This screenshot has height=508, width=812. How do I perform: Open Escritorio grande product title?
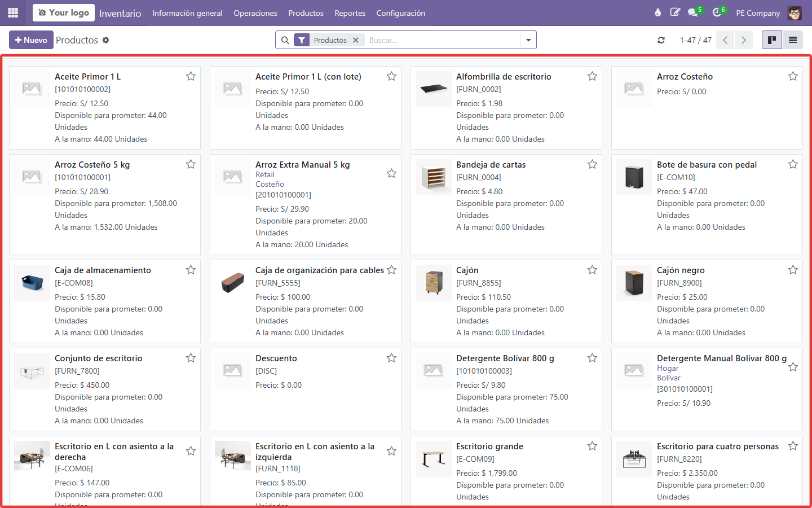tap(489, 446)
